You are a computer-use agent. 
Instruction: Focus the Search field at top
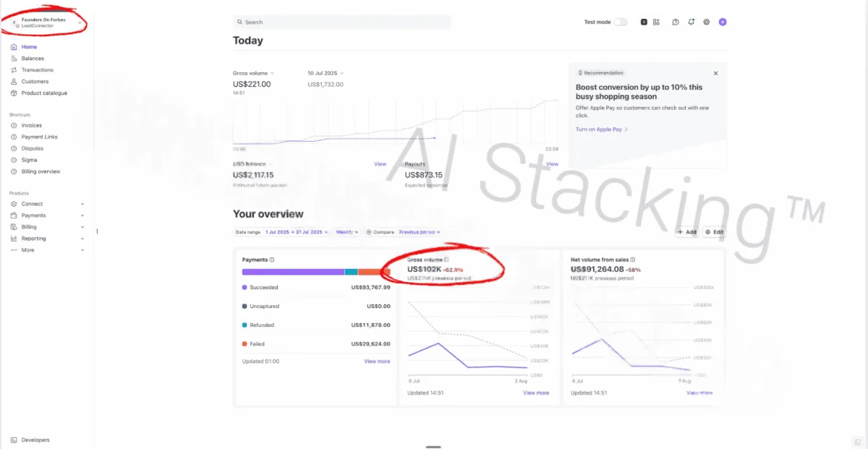[x=341, y=22]
